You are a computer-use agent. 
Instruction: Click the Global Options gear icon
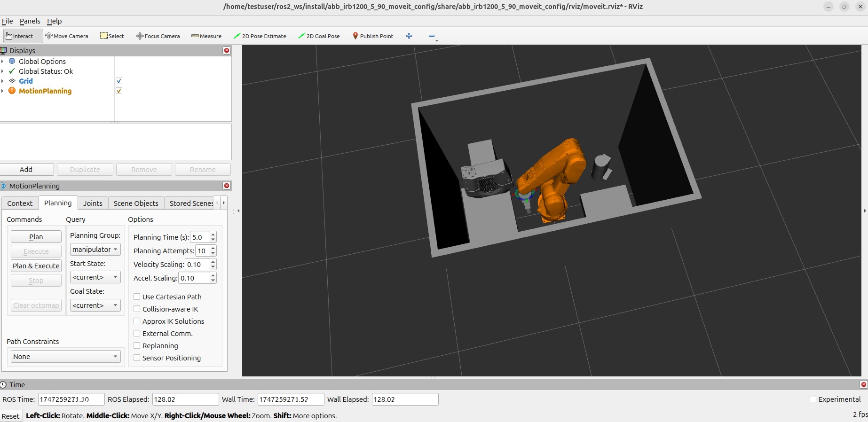pos(12,61)
